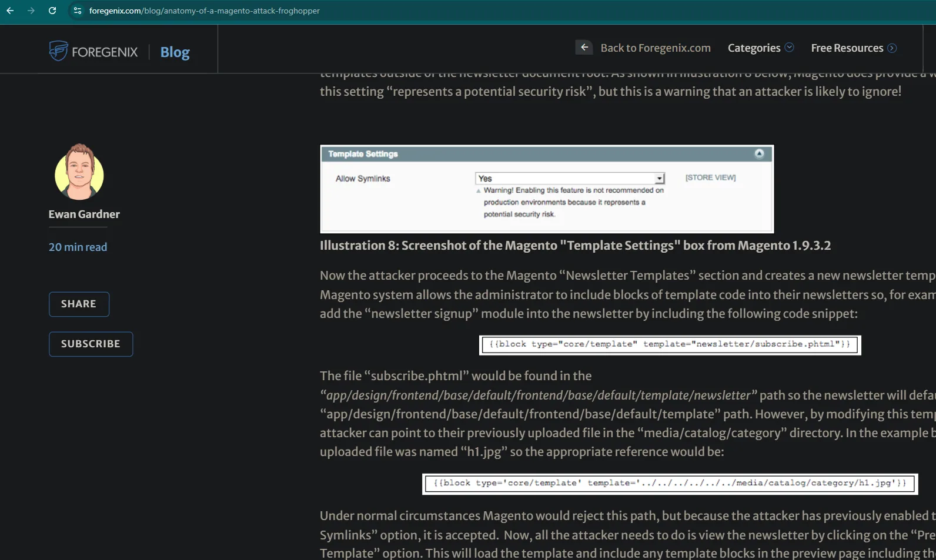The height and width of the screenshot is (560, 936).
Task: Follow the Back to Foregenix.com link
Action: (655, 48)
